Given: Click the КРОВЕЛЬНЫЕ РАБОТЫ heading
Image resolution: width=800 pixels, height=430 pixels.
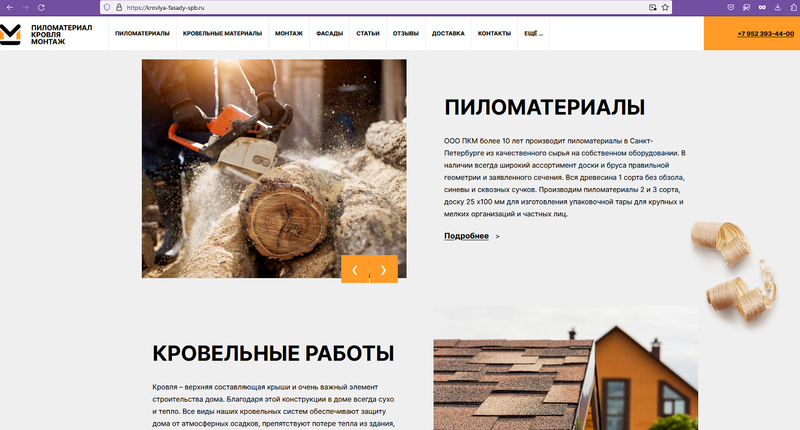Looking at the screenshot, I should [273, 353].
